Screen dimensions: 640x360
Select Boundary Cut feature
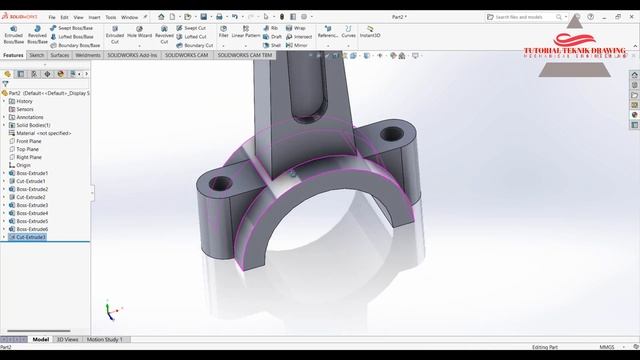[195, 45]
